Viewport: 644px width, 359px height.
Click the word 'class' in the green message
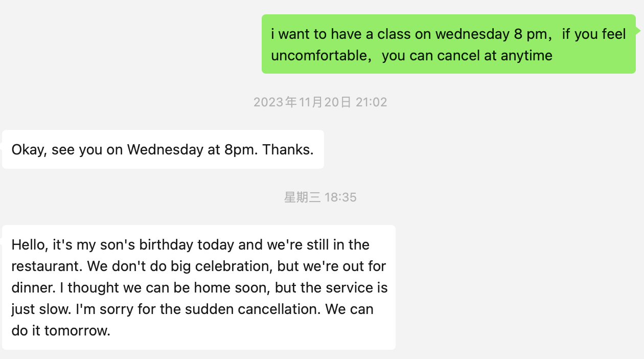[x=394, y=34]
